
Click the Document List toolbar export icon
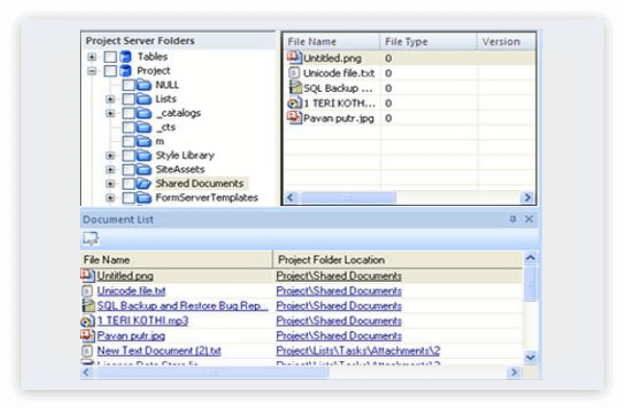[91, 238]
